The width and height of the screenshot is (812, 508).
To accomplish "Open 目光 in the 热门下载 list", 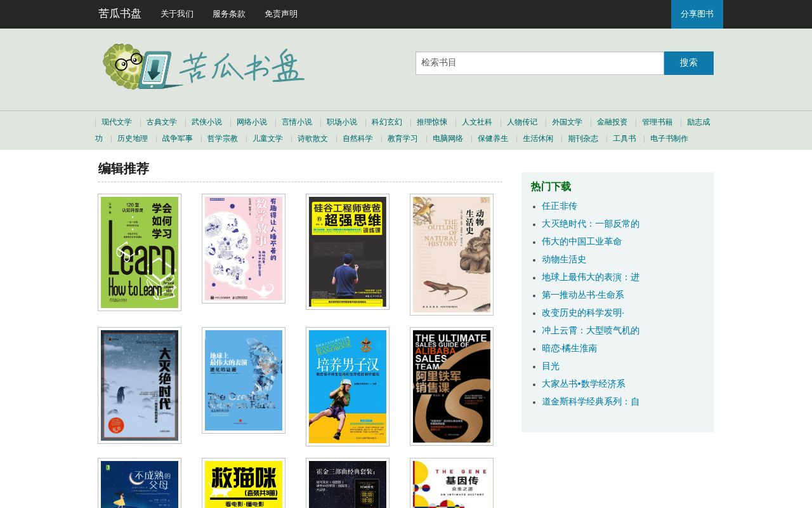I will tap(551, 366).
